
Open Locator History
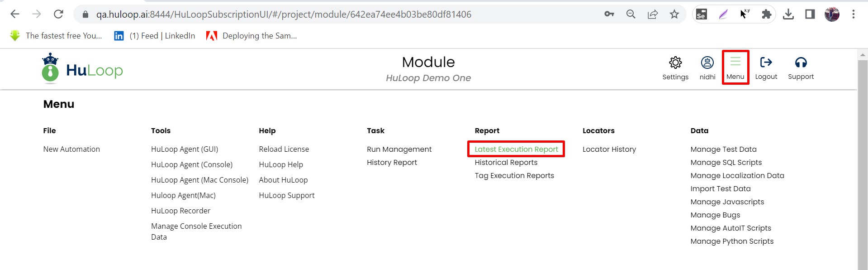coord(609,149)
